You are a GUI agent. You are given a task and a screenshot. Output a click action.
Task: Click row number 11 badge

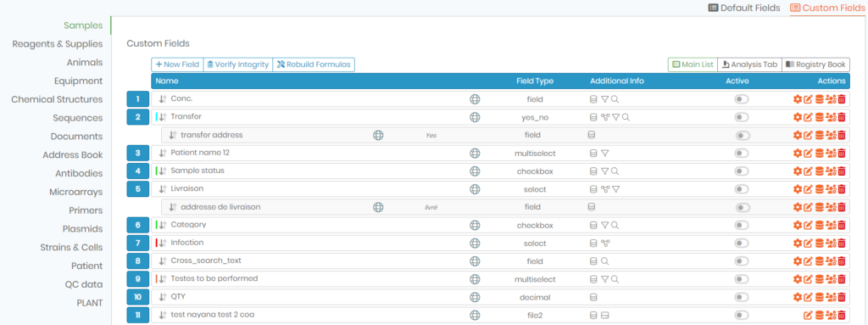click(x=138, y=315)
